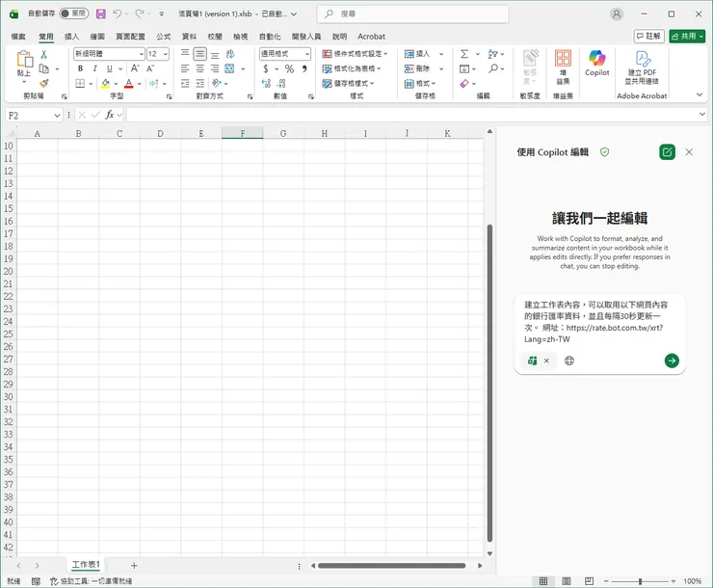Toggle top align icon

pos(185,54)
